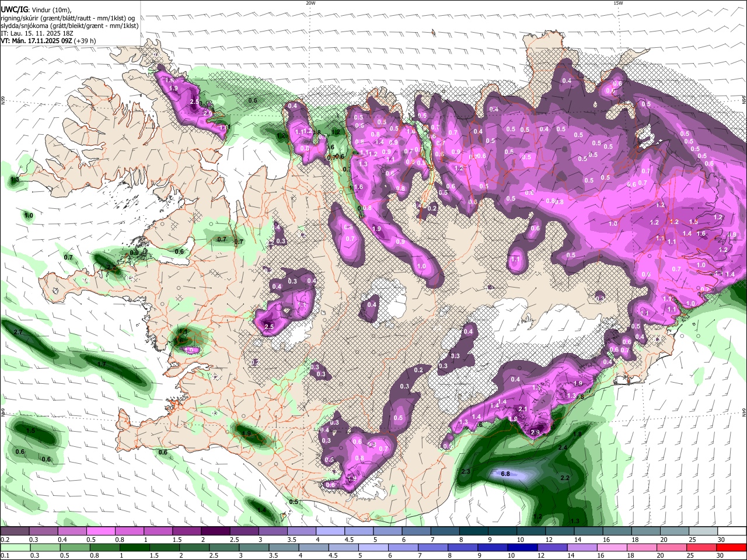Click the dark mauve 0.2 snow legend swatch
Viewport: 747px width, 560px height.
pyautogui.click(x=15, y=531)
